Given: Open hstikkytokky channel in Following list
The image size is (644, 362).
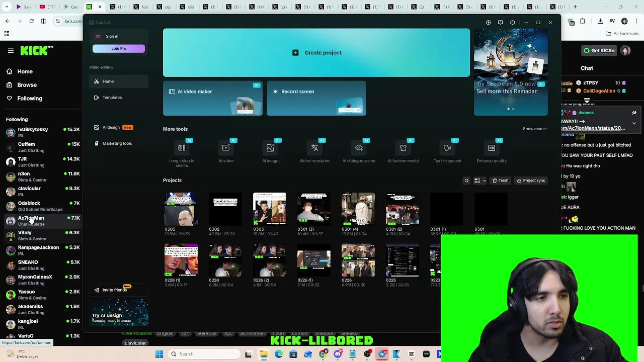Looking at the screenshot, I should pos(43,132).
